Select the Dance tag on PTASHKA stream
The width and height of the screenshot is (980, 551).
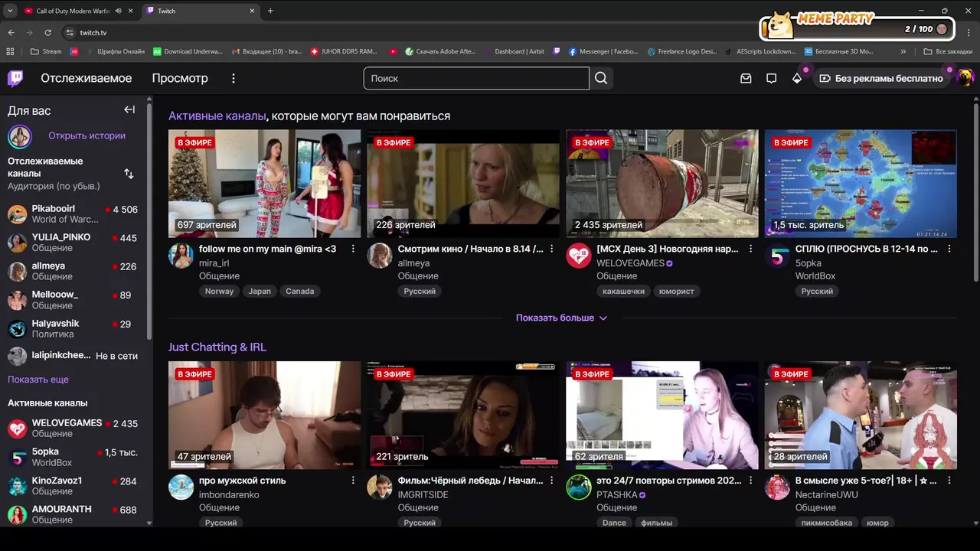point(614,523)
